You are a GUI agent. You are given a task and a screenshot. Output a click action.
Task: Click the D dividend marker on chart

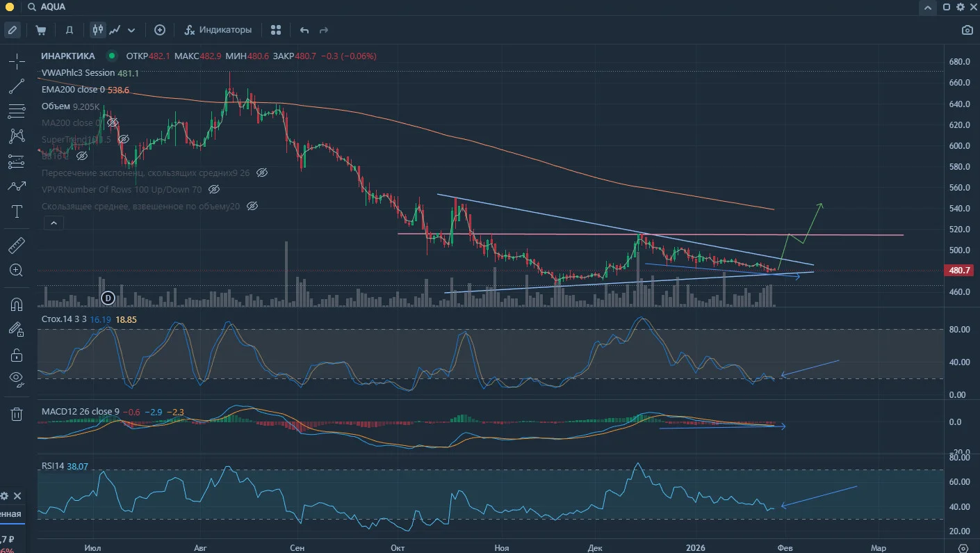[x=108, y=298]
